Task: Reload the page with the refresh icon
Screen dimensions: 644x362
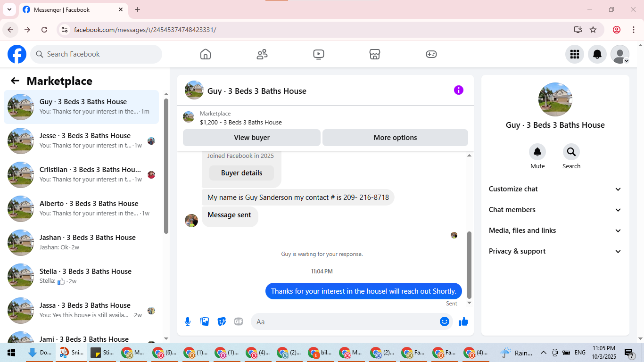Action: 44,30
